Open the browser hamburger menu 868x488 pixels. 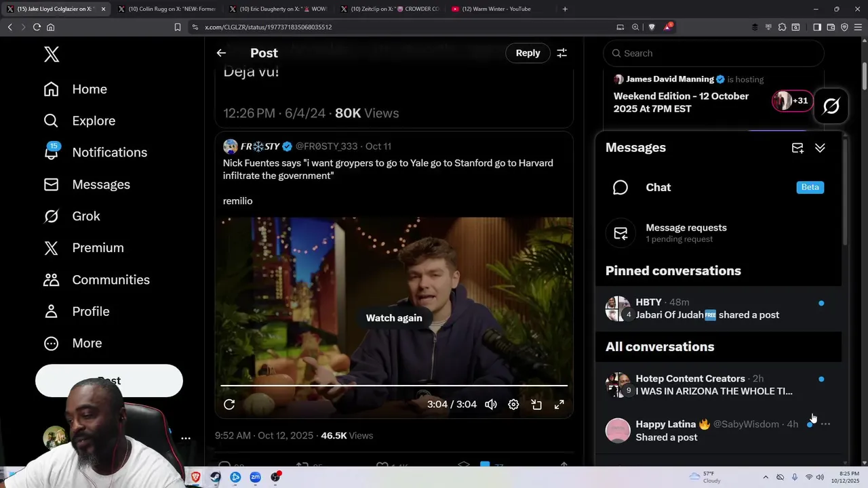click(858, 27)
